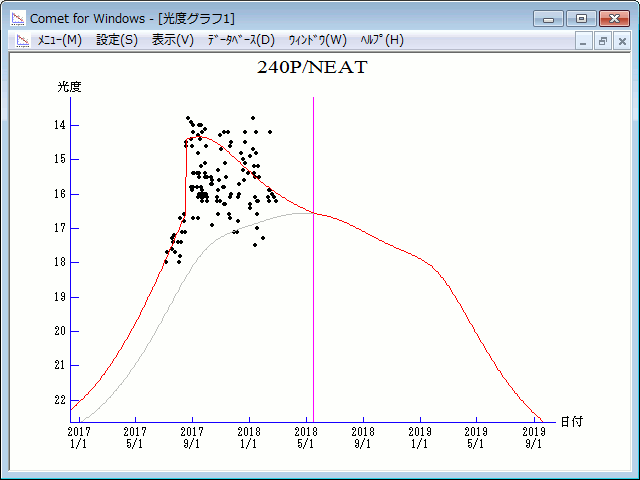This screenshot has width=640, height=480.
Task: Show the ｳｨﾝﾄﾞｳ(W) window menu
Action: (x=316, y=40)
